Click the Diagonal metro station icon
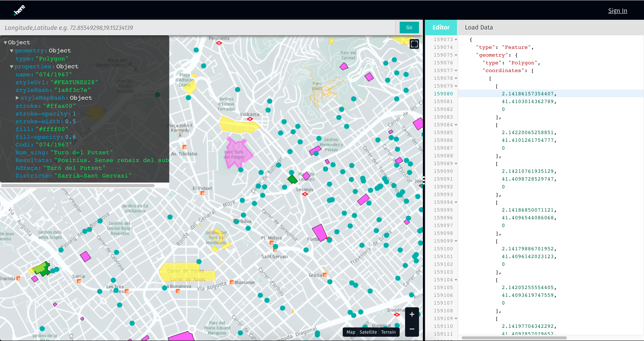The width and height of the screenshot is (644, 341). 397,315
